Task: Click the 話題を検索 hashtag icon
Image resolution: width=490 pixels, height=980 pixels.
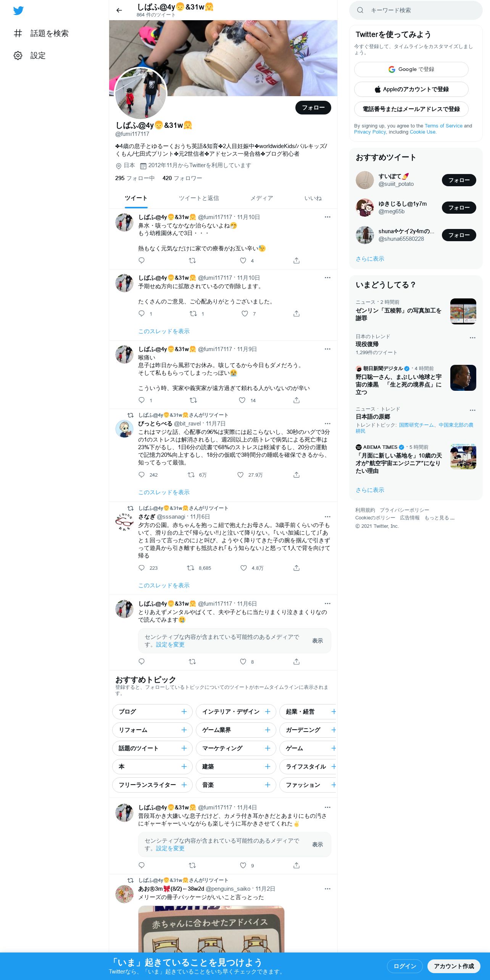Action: coord(18,33)
